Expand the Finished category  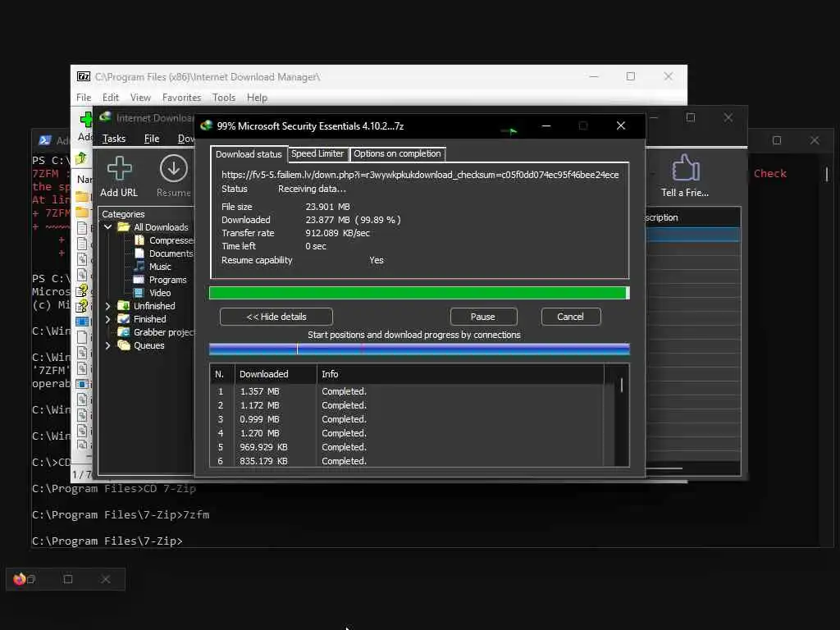pyautogui.click(x=107, y=319)
